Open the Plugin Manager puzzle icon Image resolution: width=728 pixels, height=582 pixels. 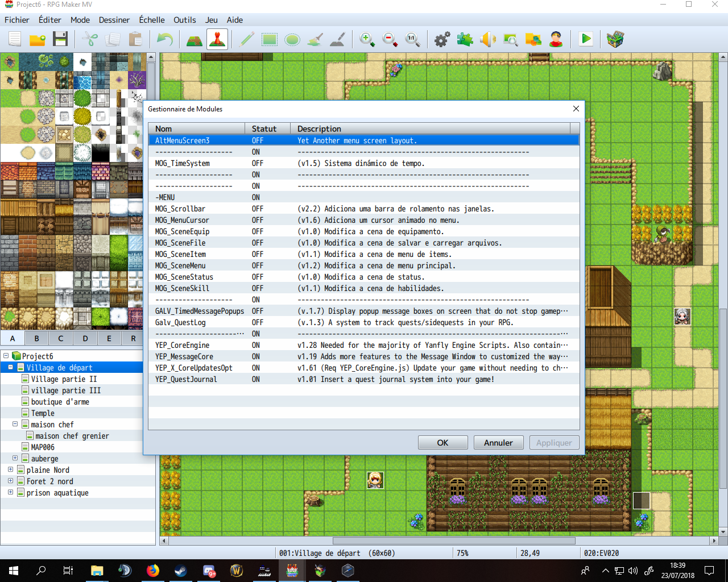[x=465, y=39]
